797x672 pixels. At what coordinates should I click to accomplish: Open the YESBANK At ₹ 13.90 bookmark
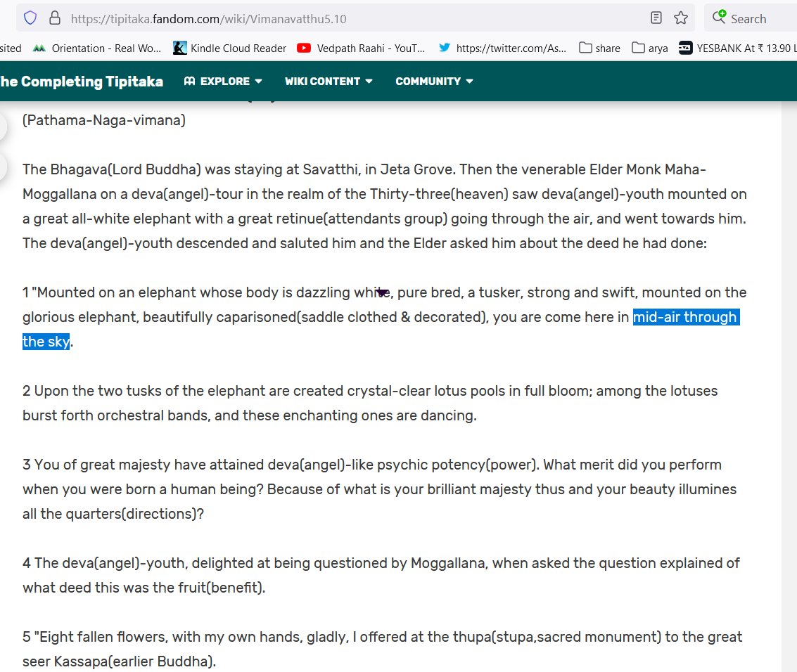tap(737, 49)
